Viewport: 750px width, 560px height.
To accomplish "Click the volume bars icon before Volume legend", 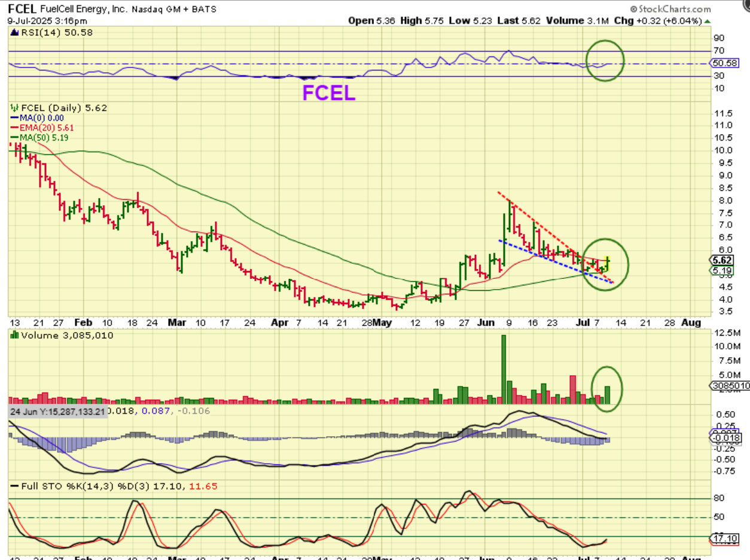I will [14, 335].
